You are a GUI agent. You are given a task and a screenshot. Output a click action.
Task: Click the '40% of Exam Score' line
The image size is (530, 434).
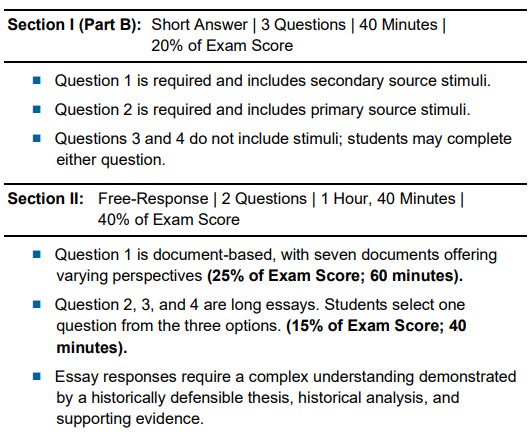click(x=169, y=220)
